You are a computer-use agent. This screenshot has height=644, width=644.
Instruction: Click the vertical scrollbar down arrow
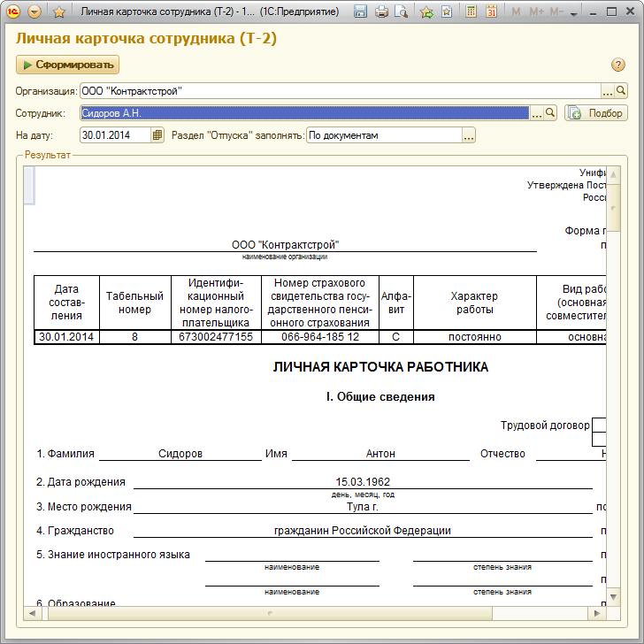point(613,597)
